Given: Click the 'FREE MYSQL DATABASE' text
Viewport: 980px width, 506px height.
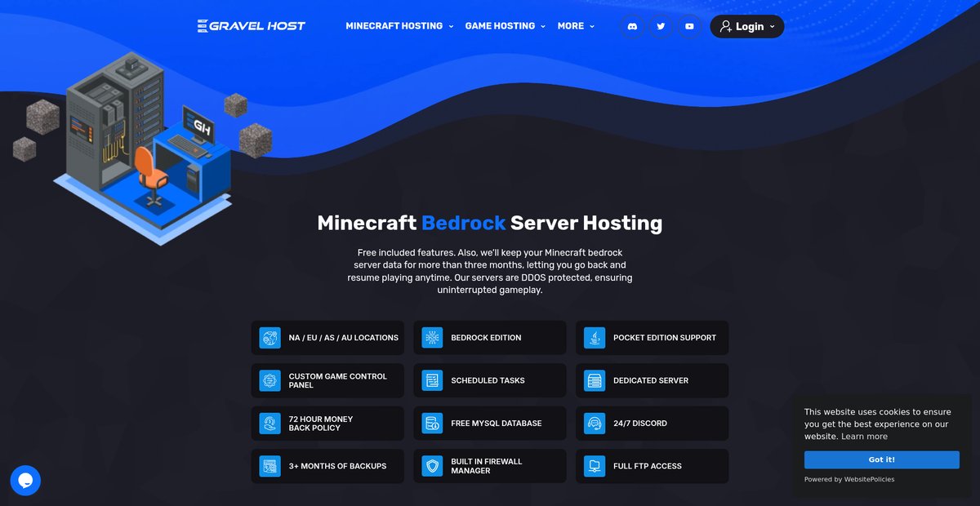Looking at the screenshot, I should [x=497, y=424].
